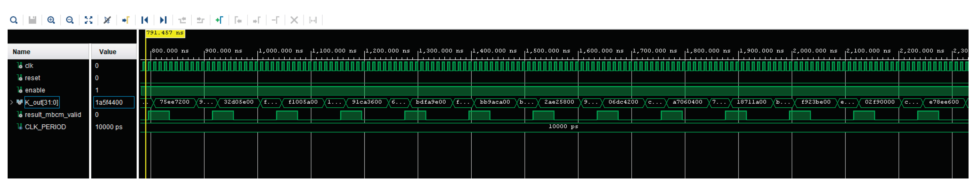This screenshot has width=980, height=189.
Task: Jump to the waveform end time
Action: coord(163,20)
